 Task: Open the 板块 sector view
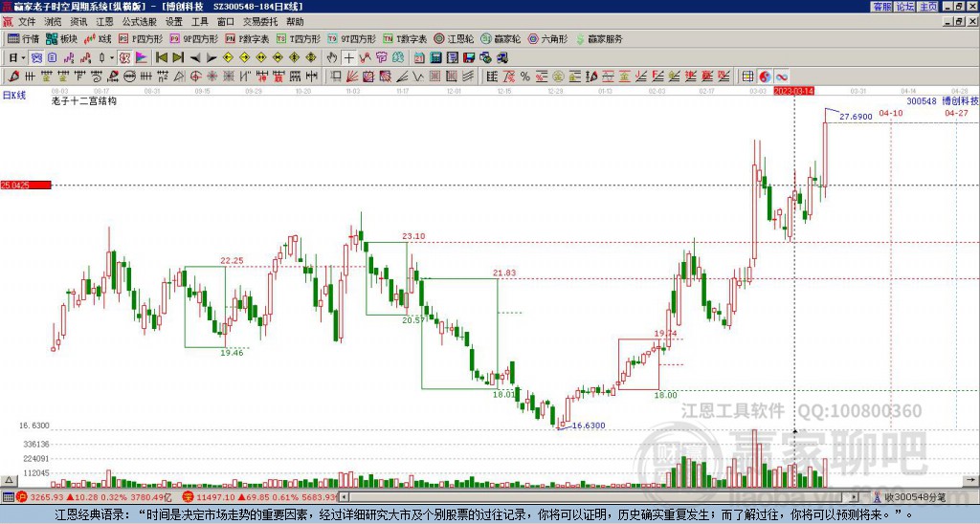point(61,38)
